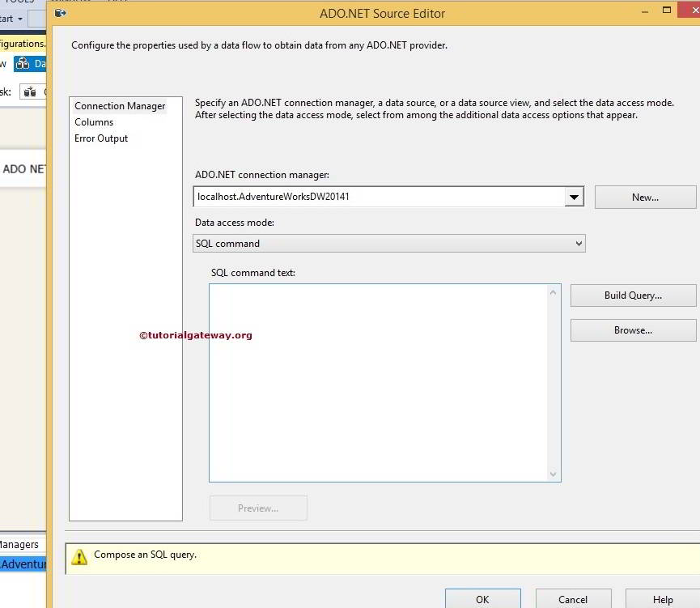Click inside the SQL command text area
Viewport: 700px width, 608px height.
pos(380,381)
